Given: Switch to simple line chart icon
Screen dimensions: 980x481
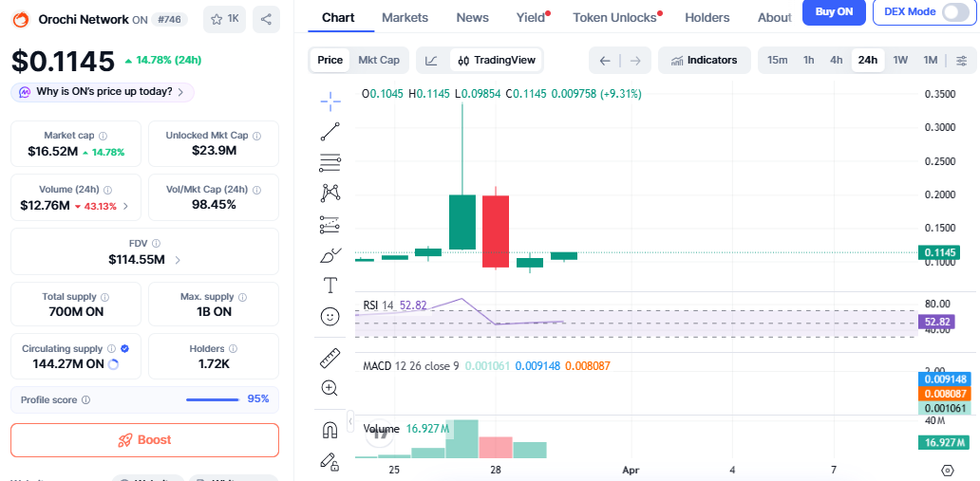Looking at the screenshot, I should click(x=431, y=60).
